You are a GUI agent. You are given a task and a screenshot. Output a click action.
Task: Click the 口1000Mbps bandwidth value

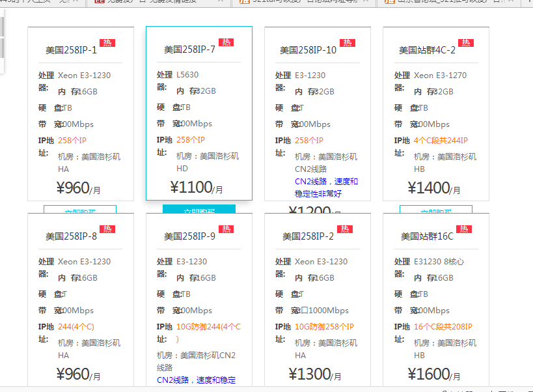(325, 311)
